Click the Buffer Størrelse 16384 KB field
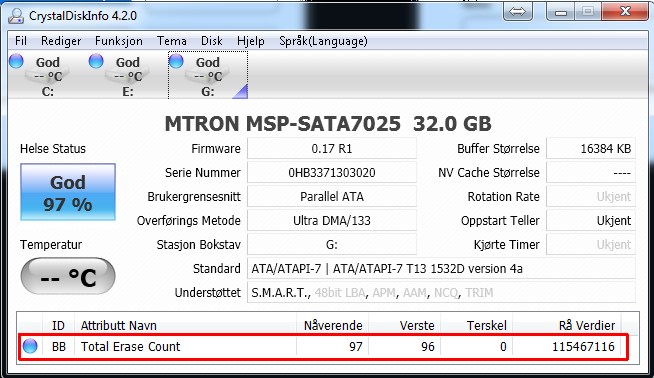This screenshot has width=654, height=378. [591, 149]
